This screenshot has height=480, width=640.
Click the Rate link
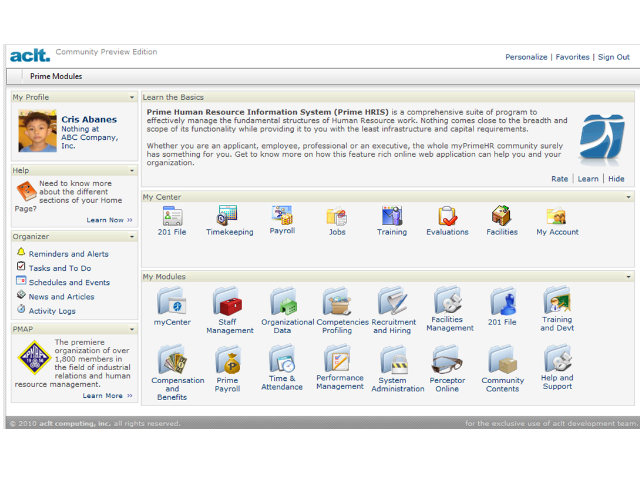[559, 179]
